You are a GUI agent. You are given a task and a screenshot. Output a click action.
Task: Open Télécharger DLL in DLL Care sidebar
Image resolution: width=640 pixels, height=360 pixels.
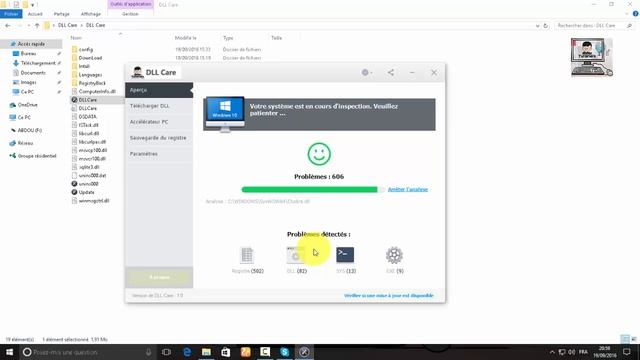click(x=159, y=106)
